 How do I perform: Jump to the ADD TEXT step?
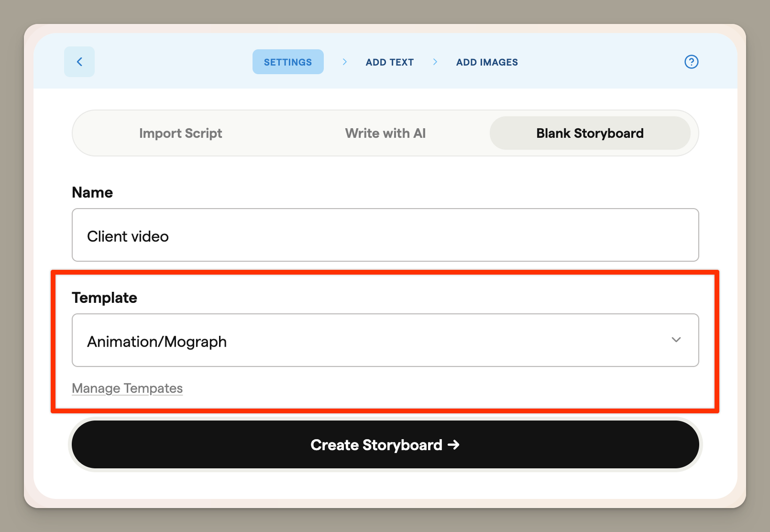[390, 62]
